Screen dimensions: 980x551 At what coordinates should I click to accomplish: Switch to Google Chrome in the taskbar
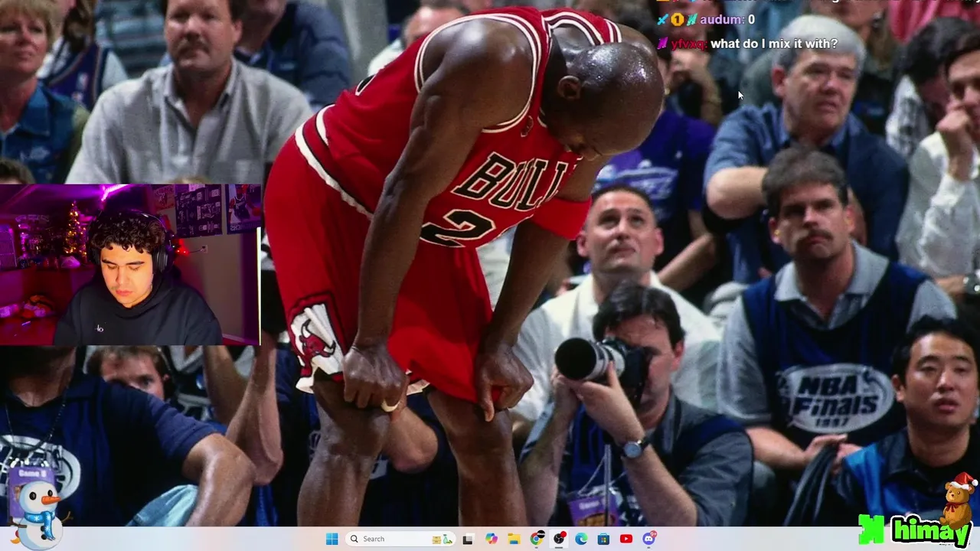click(x=537, y=539)
